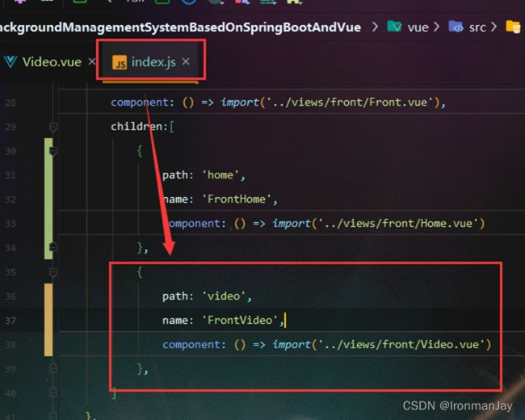Close the Video.vue tab

point(91,61)
